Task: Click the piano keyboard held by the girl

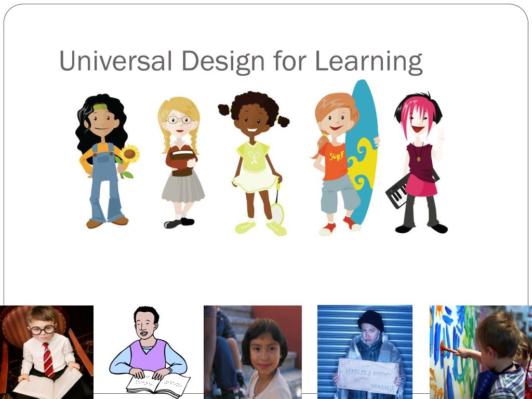Action: [397, 191]
